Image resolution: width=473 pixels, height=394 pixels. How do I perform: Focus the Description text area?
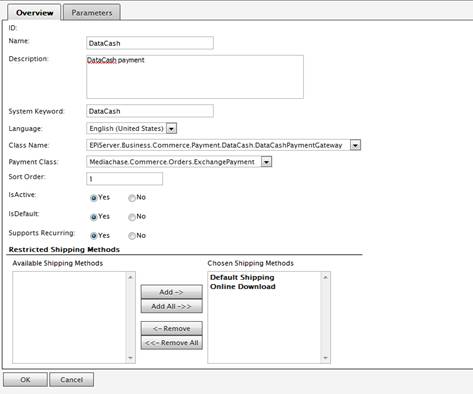pos(195,77)
